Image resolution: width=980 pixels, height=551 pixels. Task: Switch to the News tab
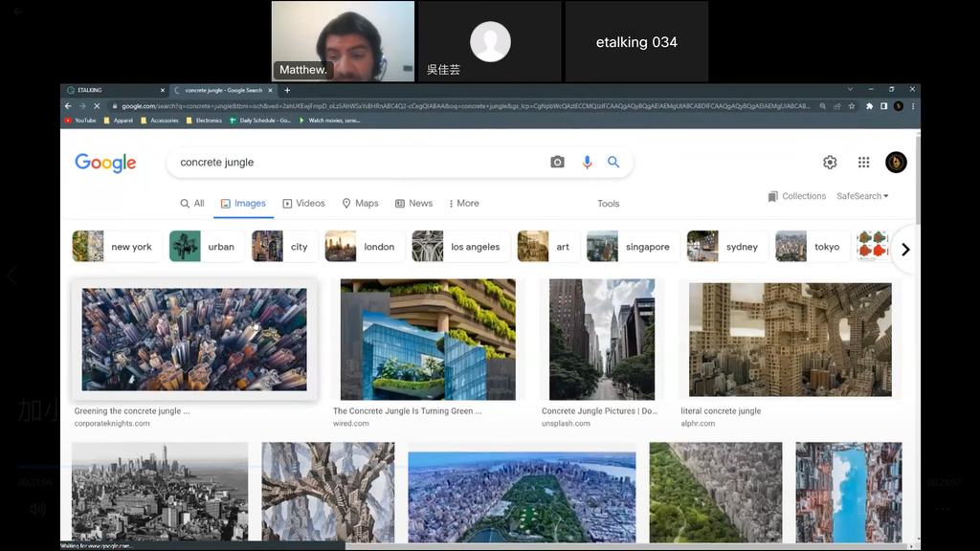tap(413, 204)
